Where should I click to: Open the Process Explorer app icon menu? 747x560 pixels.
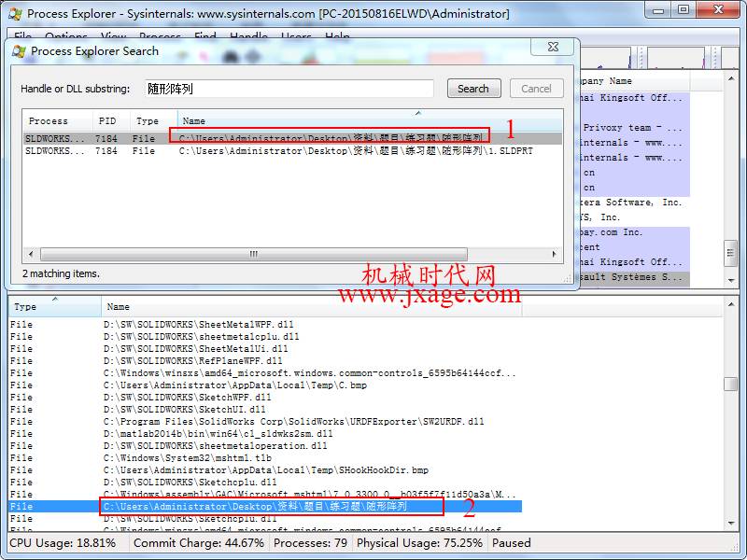(x=15, y=14)
